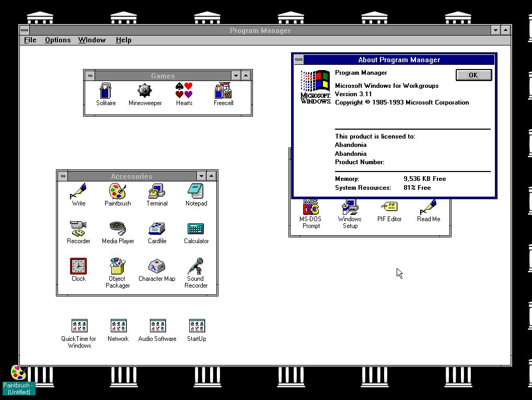Open the About dialog control menu

click(298, 60)
